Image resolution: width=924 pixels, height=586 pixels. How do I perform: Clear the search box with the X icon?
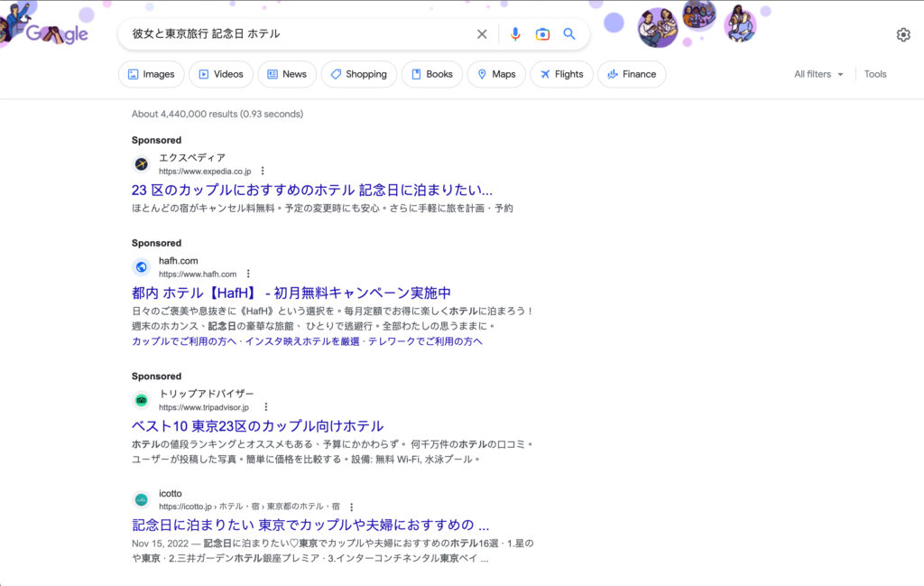coord(482,34)
